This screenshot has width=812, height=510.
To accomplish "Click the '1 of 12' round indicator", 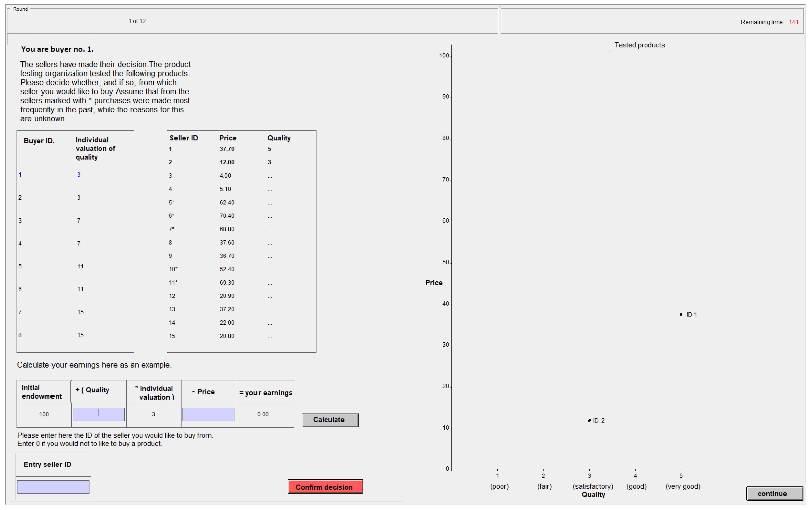I will (x=137, y=21).
